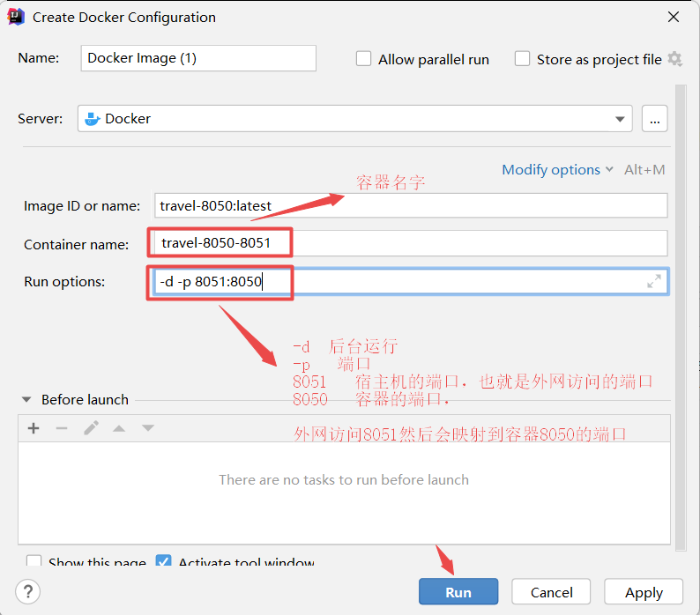
Task: Add a before launch task with plus icon
Action: tap(34, 428)
